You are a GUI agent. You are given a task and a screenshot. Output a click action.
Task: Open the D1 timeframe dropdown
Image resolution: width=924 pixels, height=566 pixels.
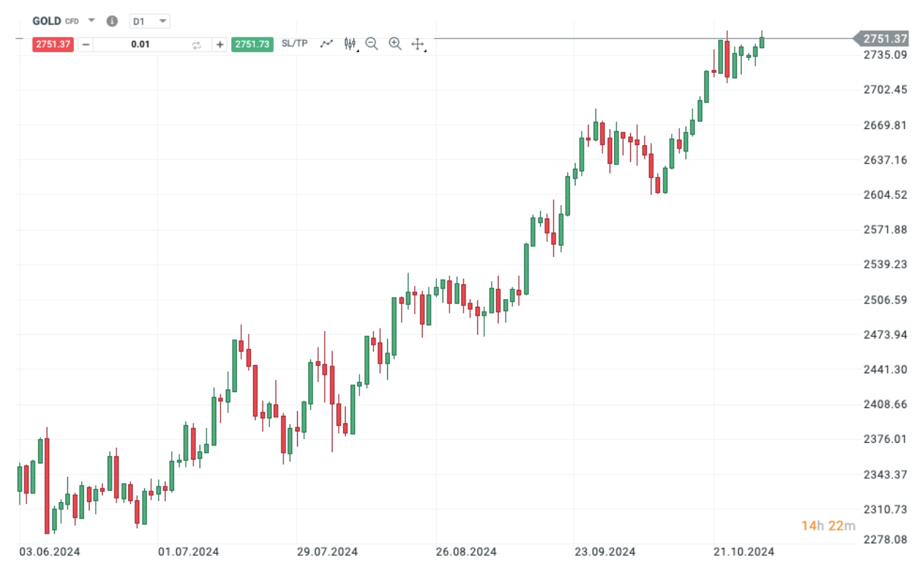149,21
